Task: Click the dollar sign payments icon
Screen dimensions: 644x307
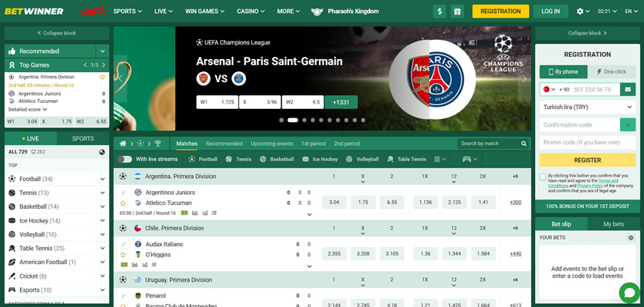Action: 439,12
